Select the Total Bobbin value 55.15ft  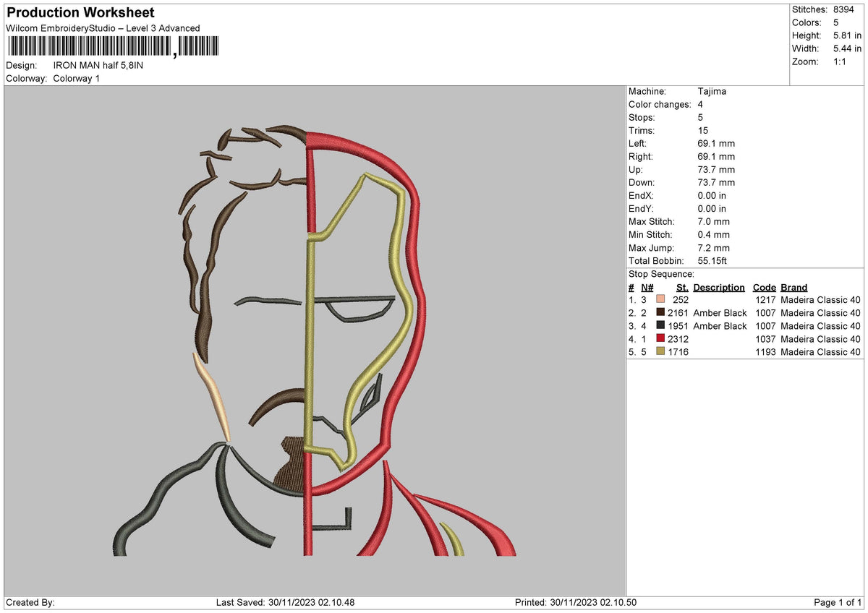(x=712, y=260)
